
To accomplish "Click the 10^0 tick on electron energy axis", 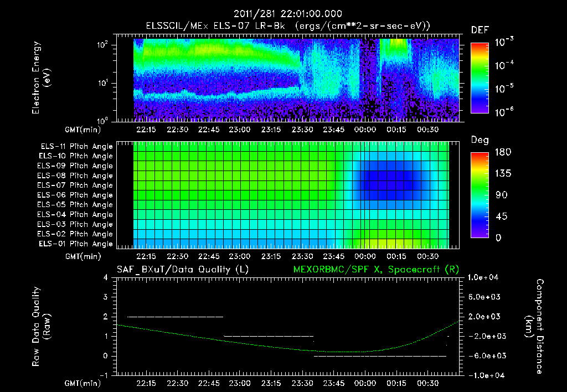I will pos(102,121).
